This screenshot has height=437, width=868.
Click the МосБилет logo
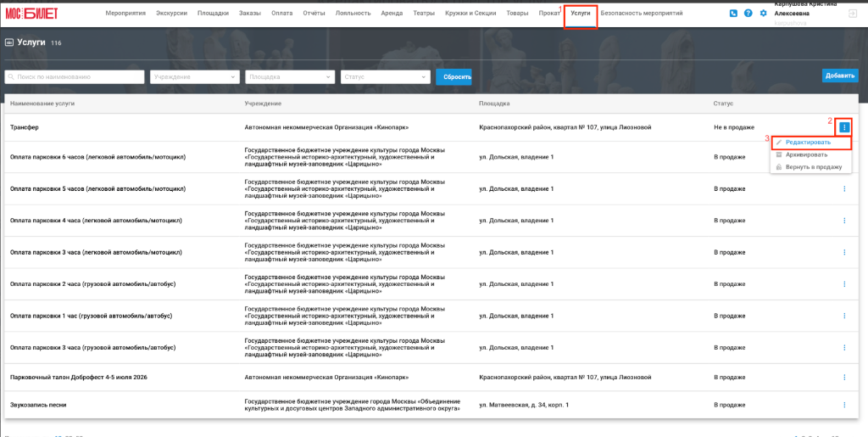coord(31,14)
